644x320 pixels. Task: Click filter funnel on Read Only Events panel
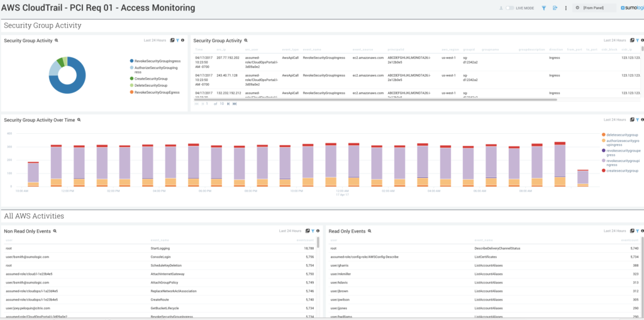coord(638,231)
